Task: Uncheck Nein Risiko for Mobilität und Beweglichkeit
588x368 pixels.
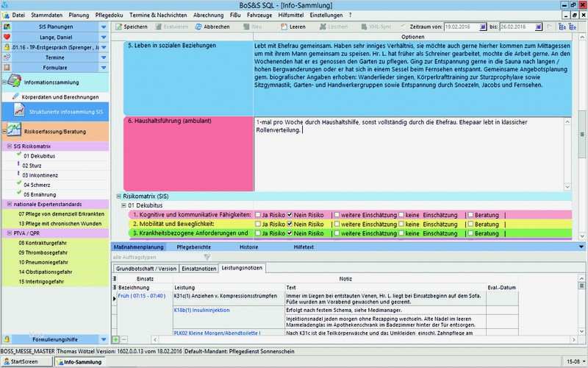Action: (x=290, y=224)
